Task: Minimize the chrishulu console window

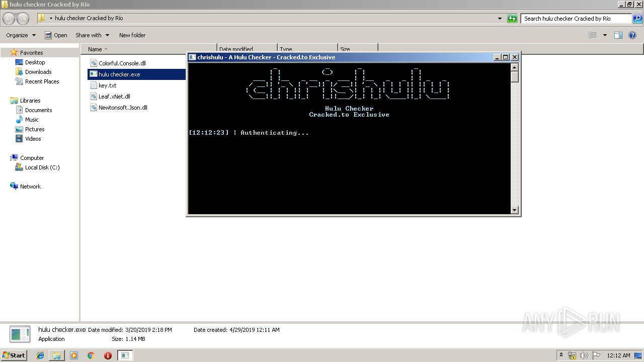Action: pos(497,57)
